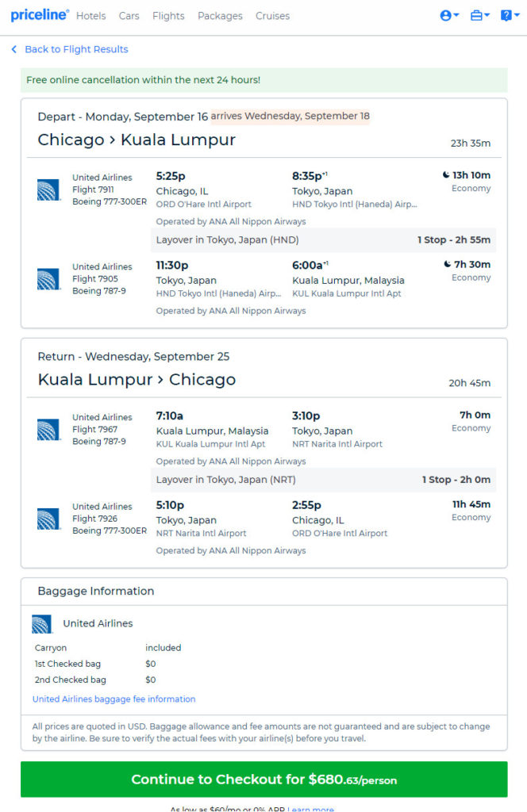The height and width of the screenshot is (812, 527).
Task: Click United logo for Flight 7905
Action: coord(48,279)
